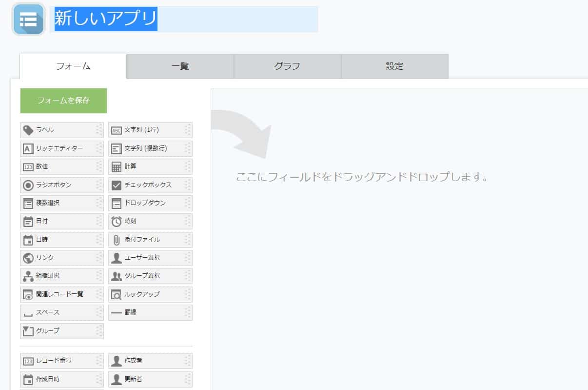Click the フォームを保存 button

click(63, 101)
